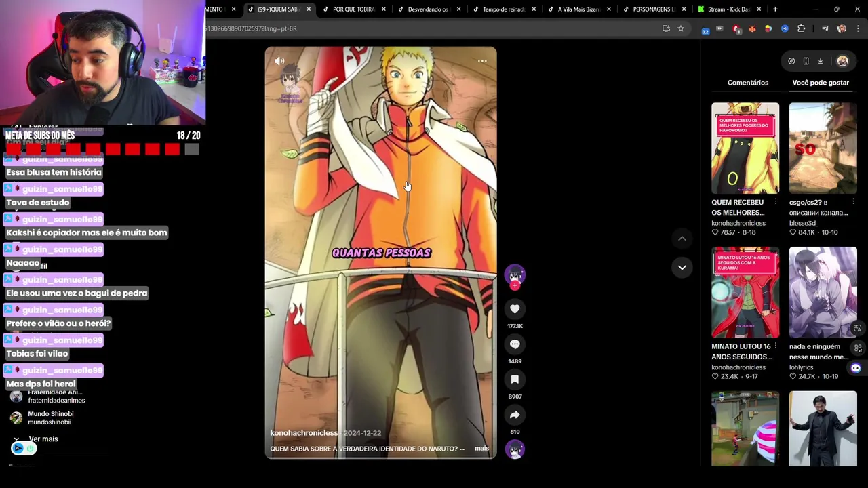Go to the next video with the down arrow
This screenshot has height=488, width=868.
[x=682, y=267]
